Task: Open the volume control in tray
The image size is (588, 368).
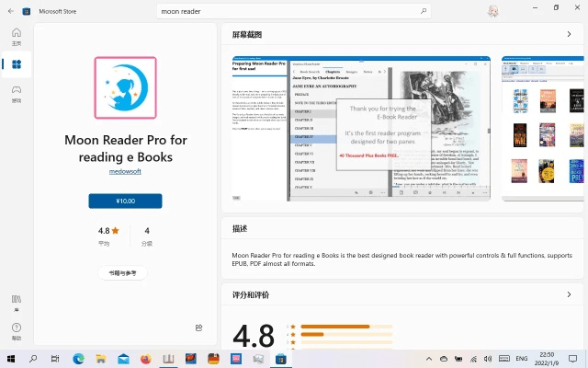Action: coord(488,359)
